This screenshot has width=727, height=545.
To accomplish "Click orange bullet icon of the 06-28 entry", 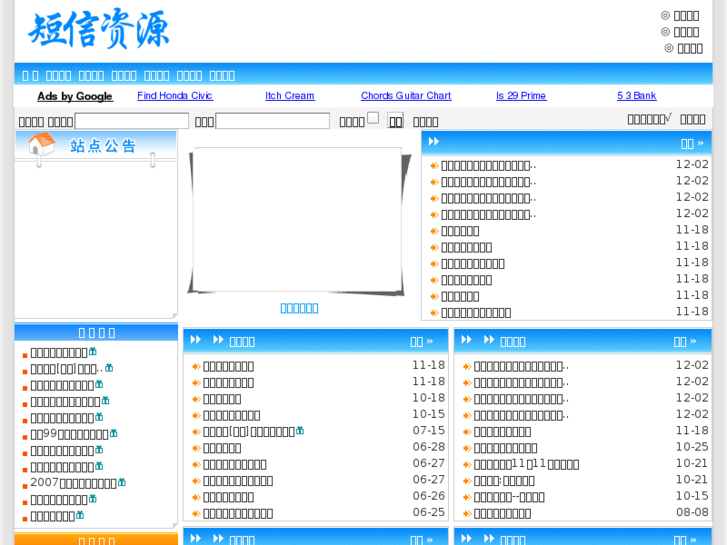I will click(197, 448).
